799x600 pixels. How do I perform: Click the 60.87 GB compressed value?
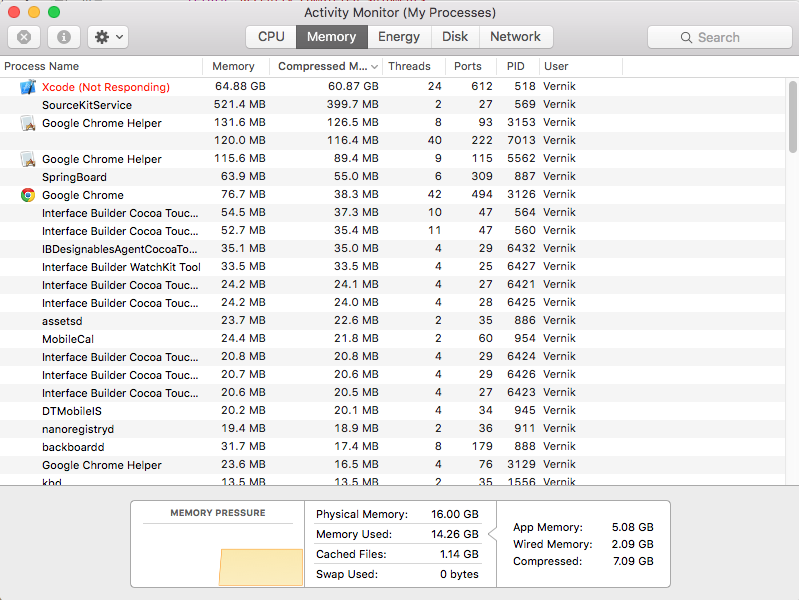point(353,86)
